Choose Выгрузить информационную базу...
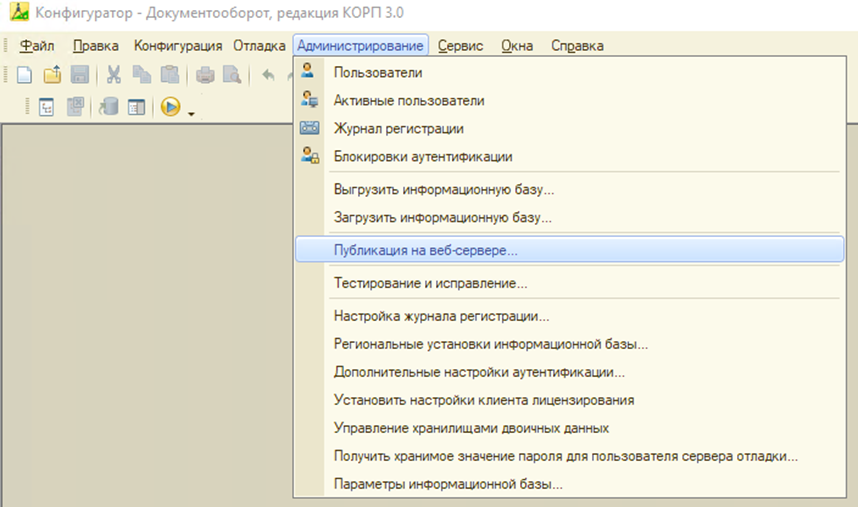This screenshot has height=507, width=858. (570, 189)
